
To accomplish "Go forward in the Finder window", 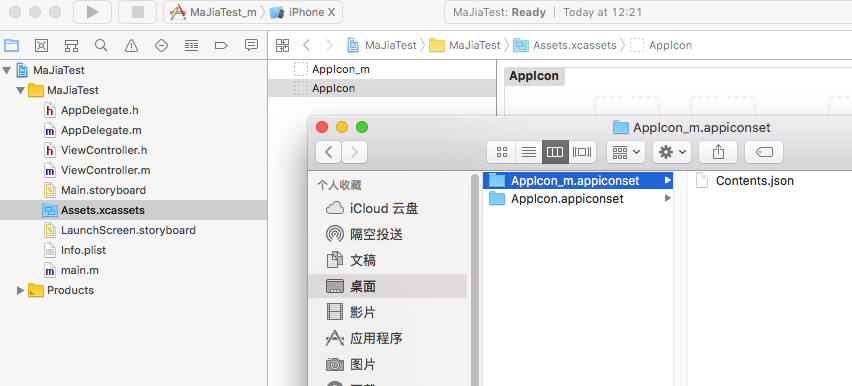I will (x=354, y=152).
